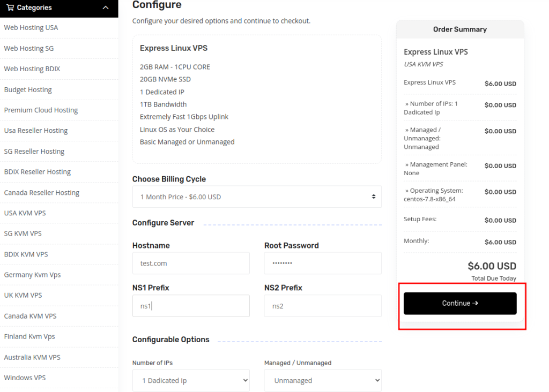Click the NS1 Prefix input
This screenshot has height=392, width=549.
(x=191, y=306)
